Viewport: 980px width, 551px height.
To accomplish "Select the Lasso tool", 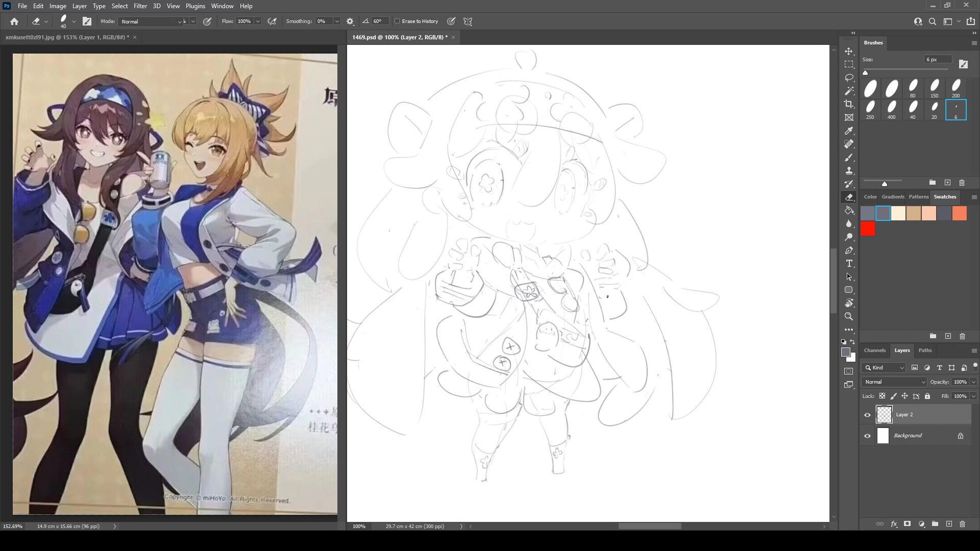I will tap(849, 78).
